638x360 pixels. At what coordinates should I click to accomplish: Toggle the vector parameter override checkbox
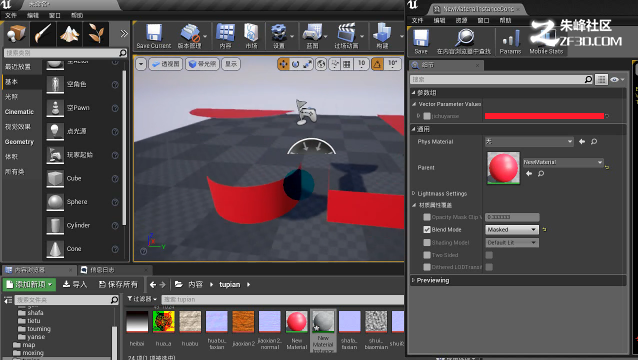(427, 116)
